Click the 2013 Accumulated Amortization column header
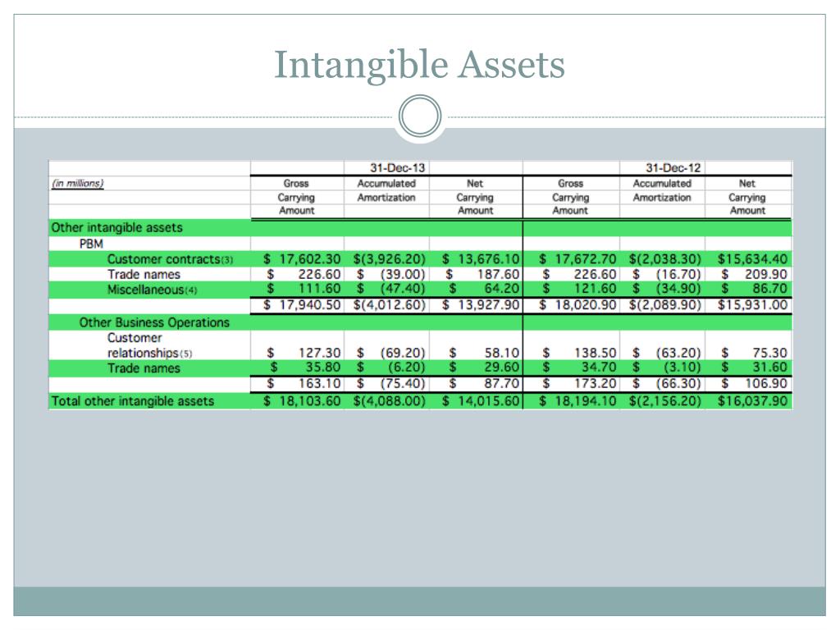 coord(386,190)
